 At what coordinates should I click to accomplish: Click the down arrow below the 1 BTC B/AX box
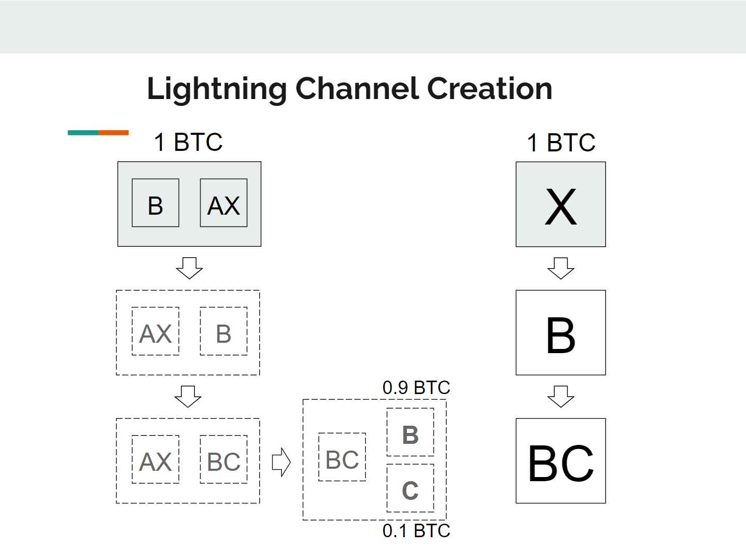(189, 268)
